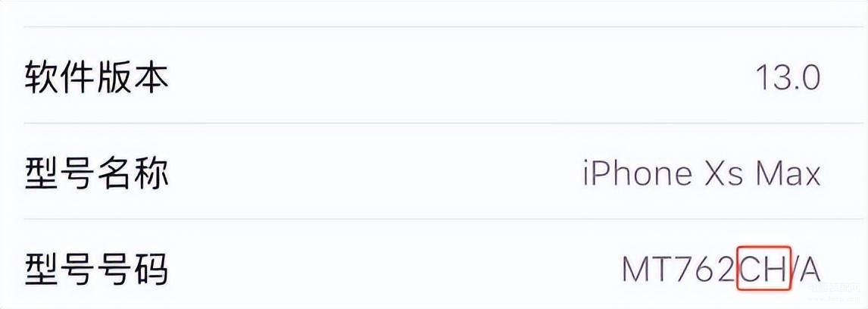Click the 软件 characters in the first row
868x309 pixels.
coord(61,78)
